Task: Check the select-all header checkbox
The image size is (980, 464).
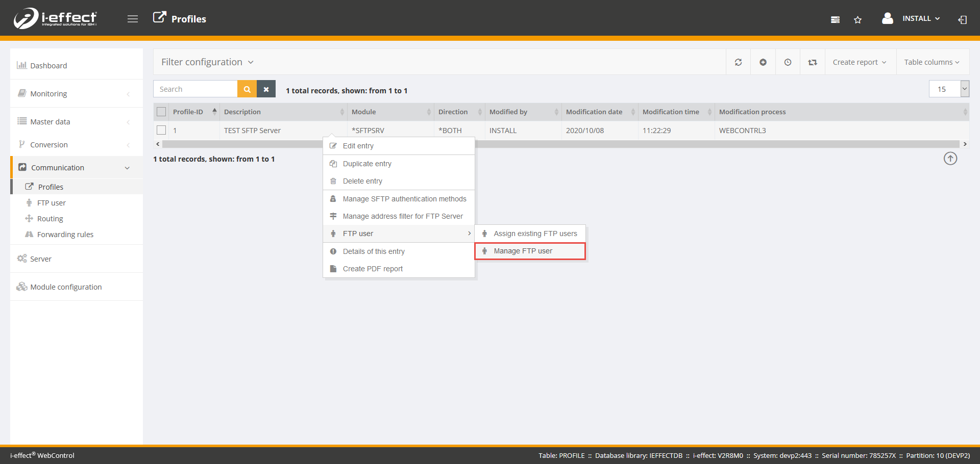Action: [161, 112]
